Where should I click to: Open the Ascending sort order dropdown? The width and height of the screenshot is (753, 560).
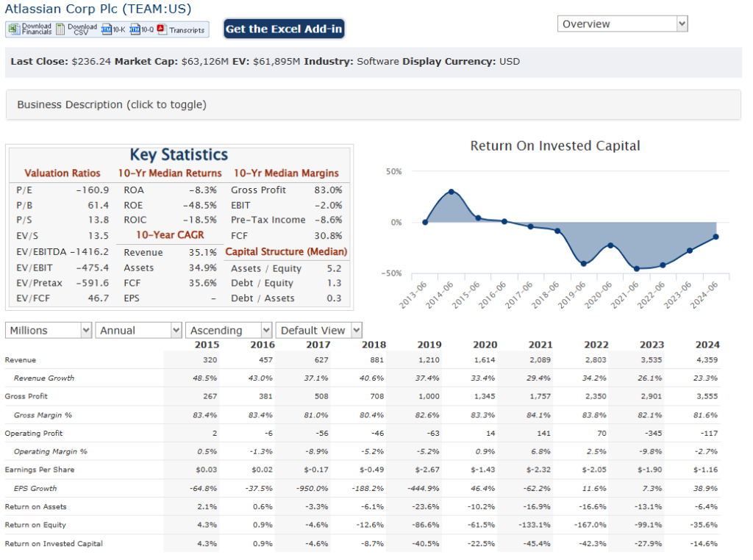(229, 330)
